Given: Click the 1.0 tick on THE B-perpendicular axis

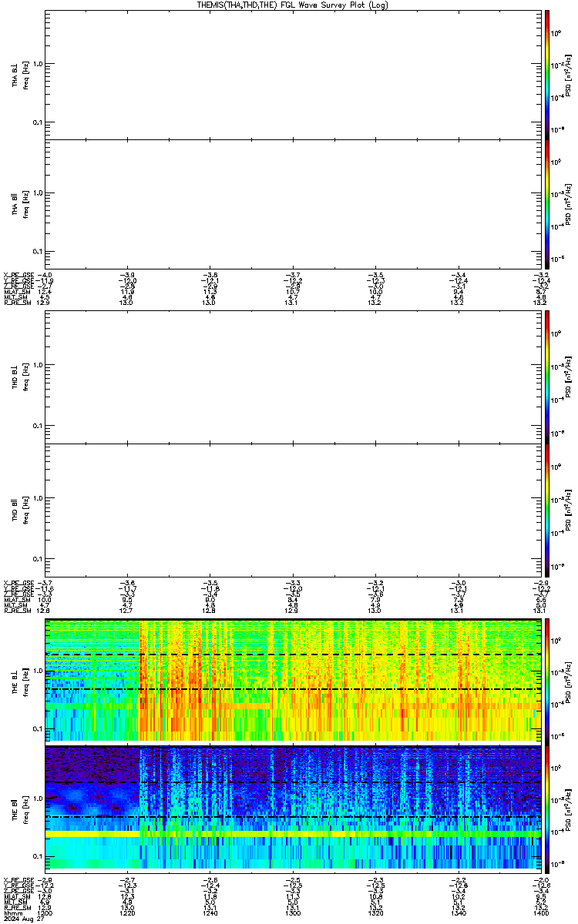Looking at the screenshot, I should coord(39,672).
